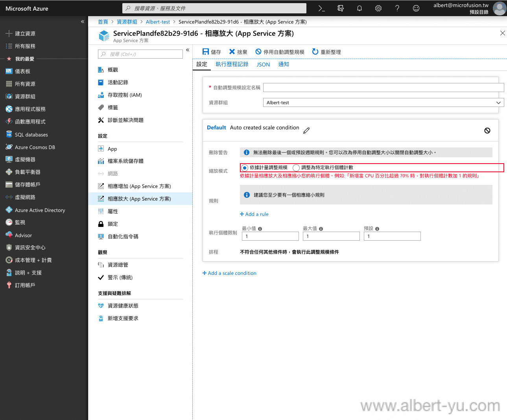The width and height of the screenshot is (507, 420).
Task: Close the ServicePlan blade with X
Action: pyautogui.click(x=502, y=33)
